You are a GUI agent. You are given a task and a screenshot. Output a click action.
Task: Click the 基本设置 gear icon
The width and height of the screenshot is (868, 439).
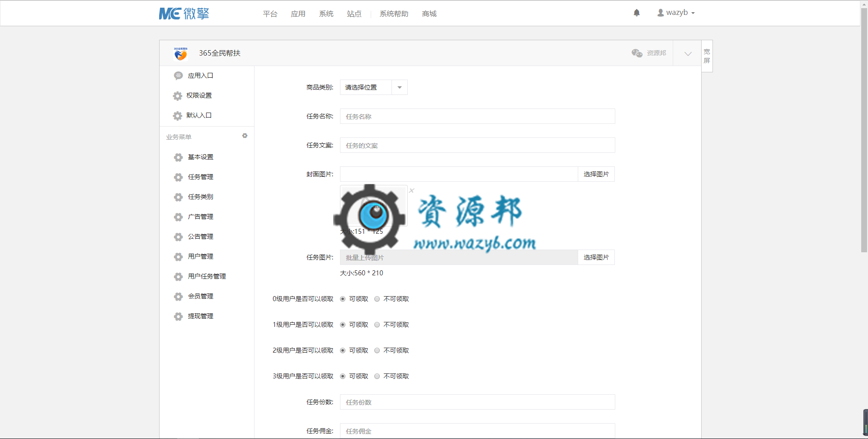pos(179,157)
